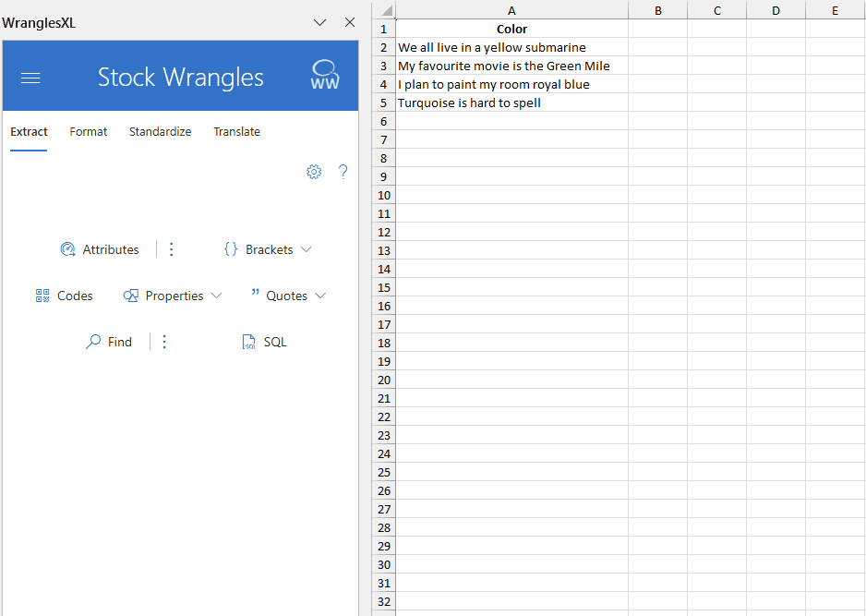Viewport: 866px width, 616px height.
Task: Click the select-all corner of the spreadsheet
Action: coord(386,10)
